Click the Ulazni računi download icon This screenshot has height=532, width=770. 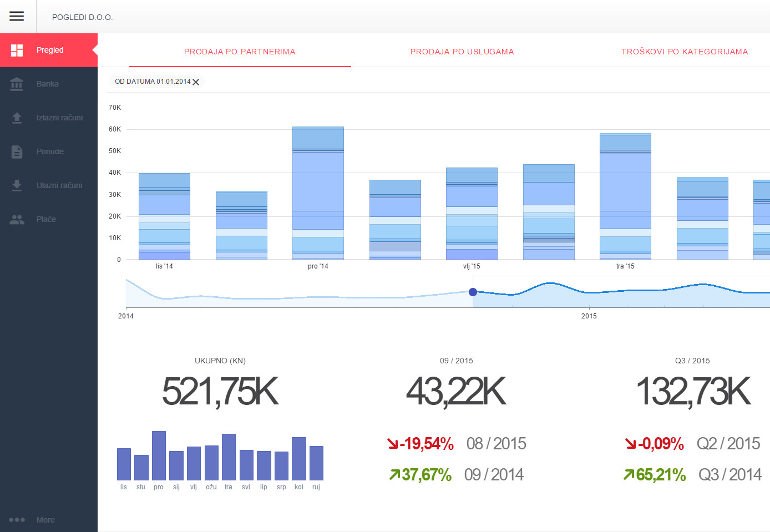tap(17, 185)
